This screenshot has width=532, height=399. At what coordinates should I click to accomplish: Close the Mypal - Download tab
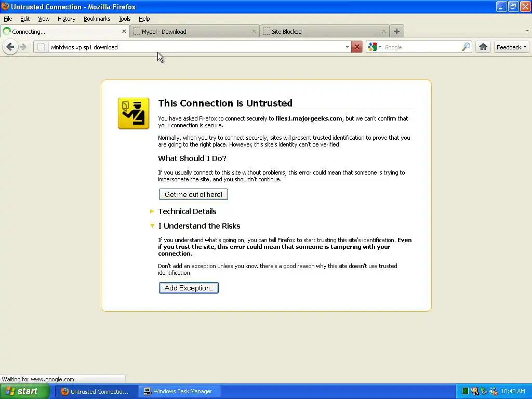[x=254, y=31]
